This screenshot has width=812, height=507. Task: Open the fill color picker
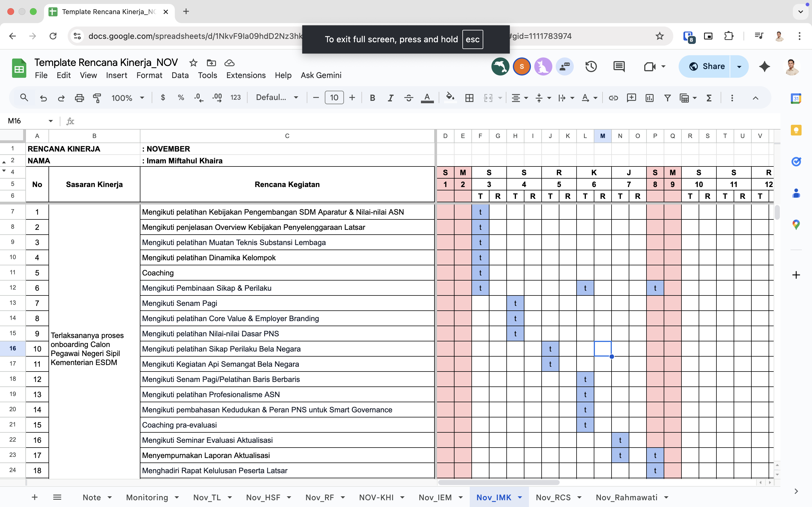tap(450, 97)
